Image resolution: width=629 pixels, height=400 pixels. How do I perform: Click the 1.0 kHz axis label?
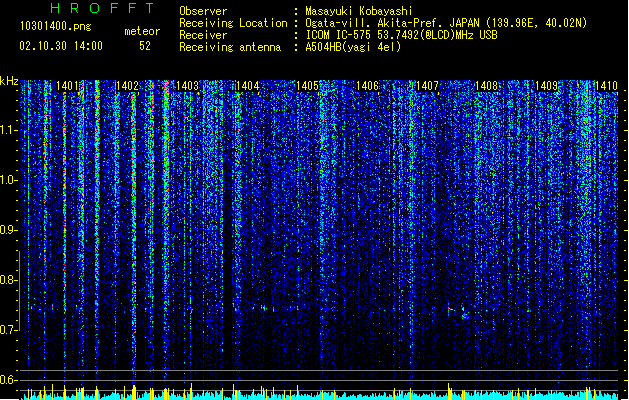(x=9, y=180)
